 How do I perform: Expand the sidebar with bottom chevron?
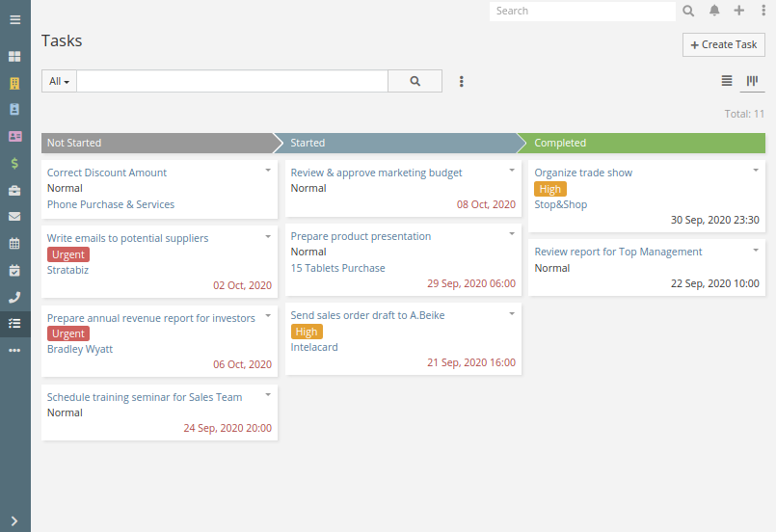[x=14, y=520]
